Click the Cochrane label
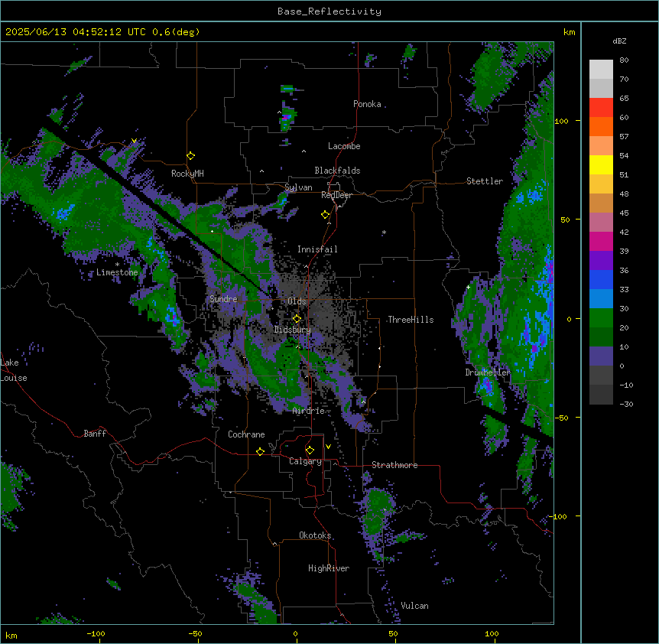 pyautogui.click(x=246, y=434)
